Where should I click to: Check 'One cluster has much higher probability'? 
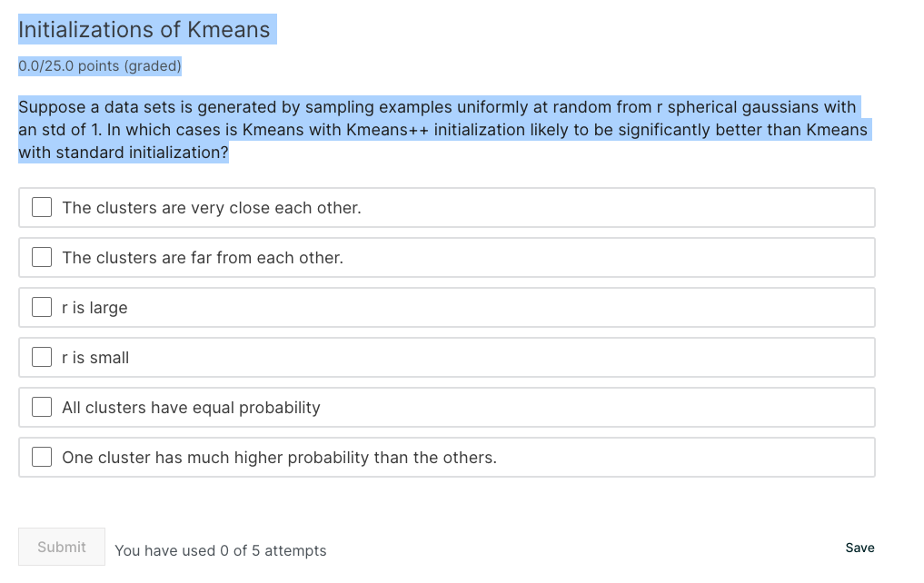pyautogui.click(x=41, y=457)
